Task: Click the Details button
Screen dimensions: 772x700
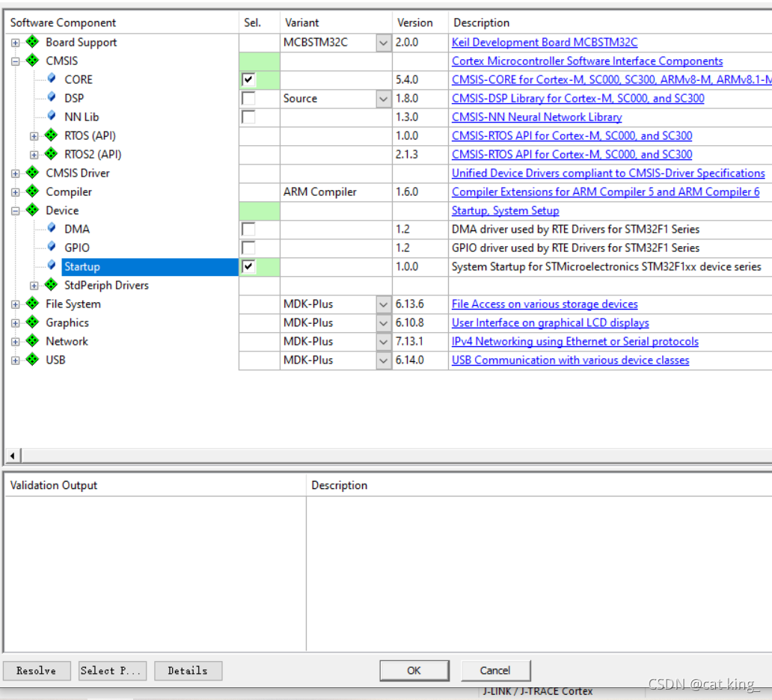Action: tap(188, 671)
